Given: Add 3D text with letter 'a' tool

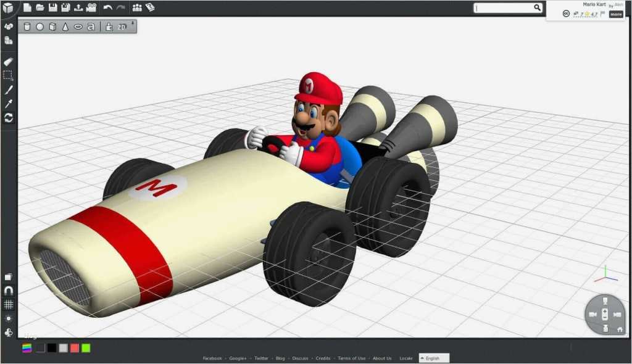Looking at the screenshot, I should point(91,27).
